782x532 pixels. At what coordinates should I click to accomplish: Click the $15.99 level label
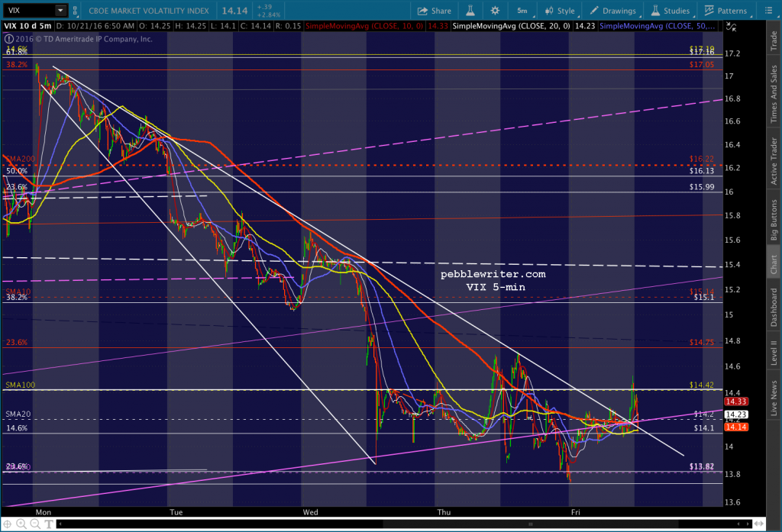coord(702,187)
